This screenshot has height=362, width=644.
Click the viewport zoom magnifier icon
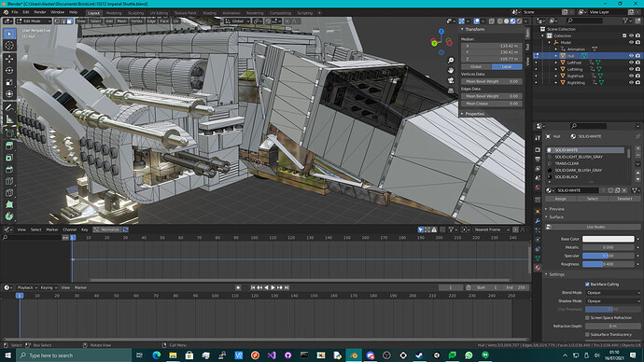tap(451, 61)
